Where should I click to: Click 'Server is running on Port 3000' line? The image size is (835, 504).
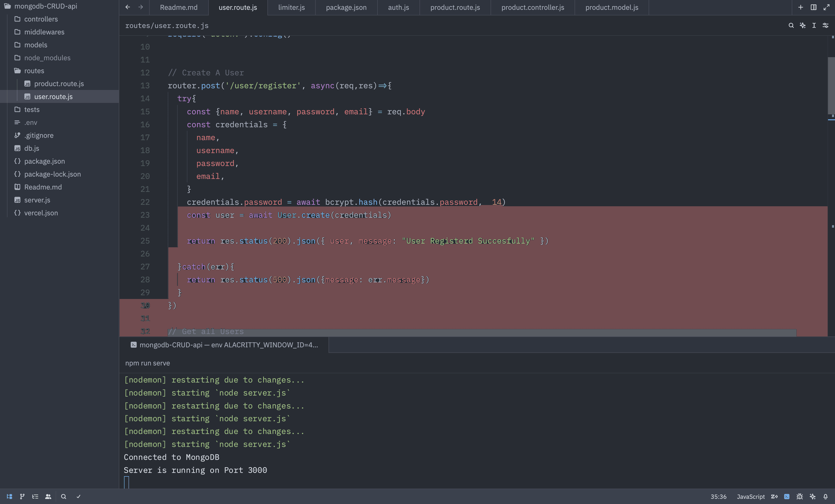click(x=195, y=470)
